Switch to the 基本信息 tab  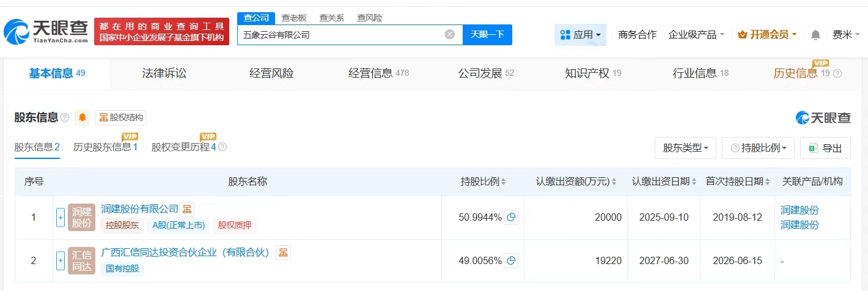point(57,73)
